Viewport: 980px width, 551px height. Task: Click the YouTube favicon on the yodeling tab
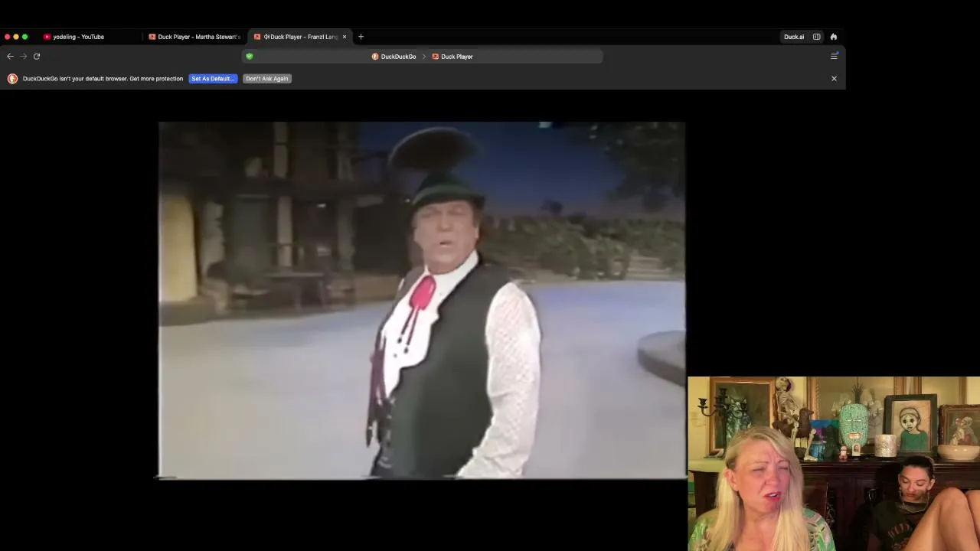point(47,37)
